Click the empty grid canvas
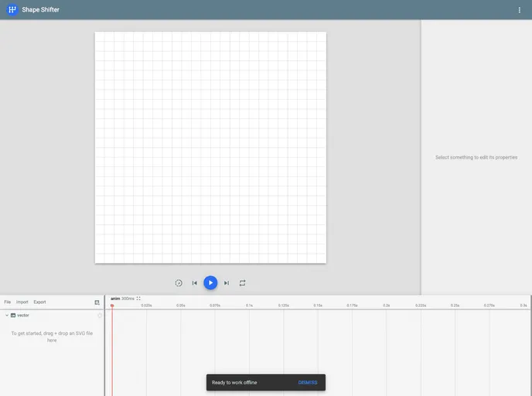532x396 pixels. 210,147
